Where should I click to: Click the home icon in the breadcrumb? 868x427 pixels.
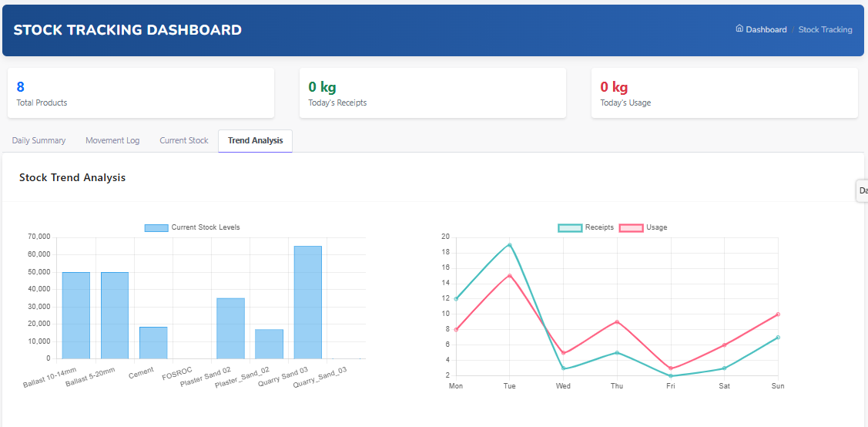click(739, 29)
